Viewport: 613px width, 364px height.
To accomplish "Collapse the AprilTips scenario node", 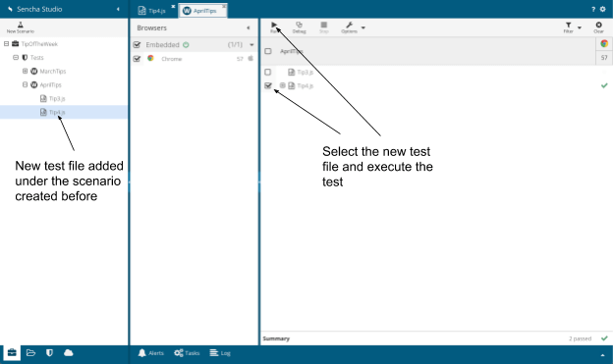I will click(25, 84).
